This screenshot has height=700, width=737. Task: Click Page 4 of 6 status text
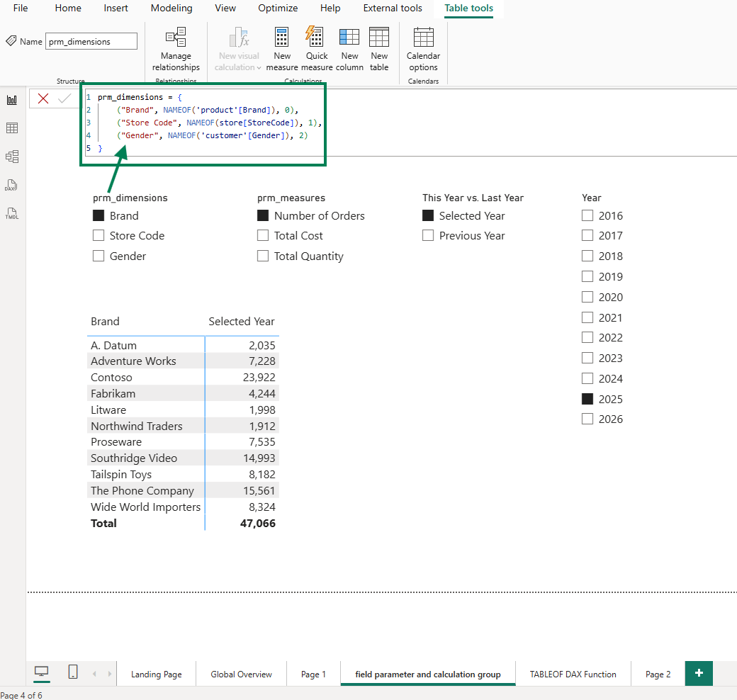tap(21, 695)
